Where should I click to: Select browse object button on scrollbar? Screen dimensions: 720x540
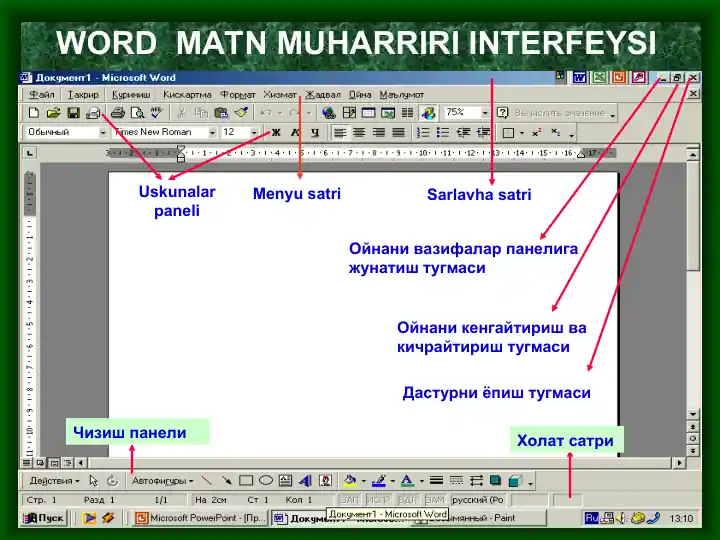tap(693, 439)
